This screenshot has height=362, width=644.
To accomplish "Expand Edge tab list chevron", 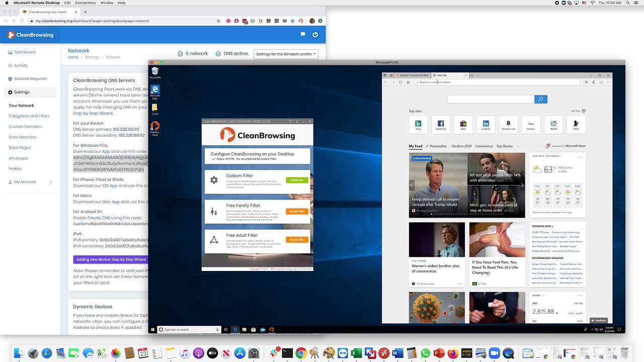I will (478, 75).
